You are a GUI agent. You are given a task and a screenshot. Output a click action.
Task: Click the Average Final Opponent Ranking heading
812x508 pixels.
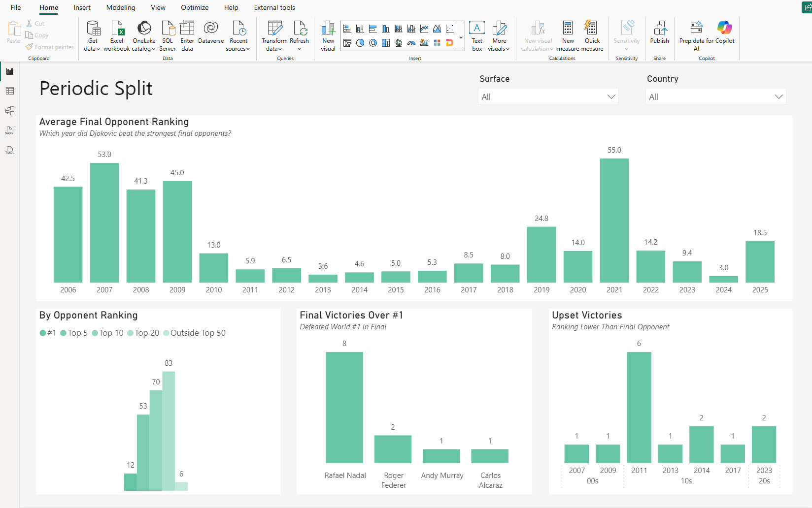point(114,122)
